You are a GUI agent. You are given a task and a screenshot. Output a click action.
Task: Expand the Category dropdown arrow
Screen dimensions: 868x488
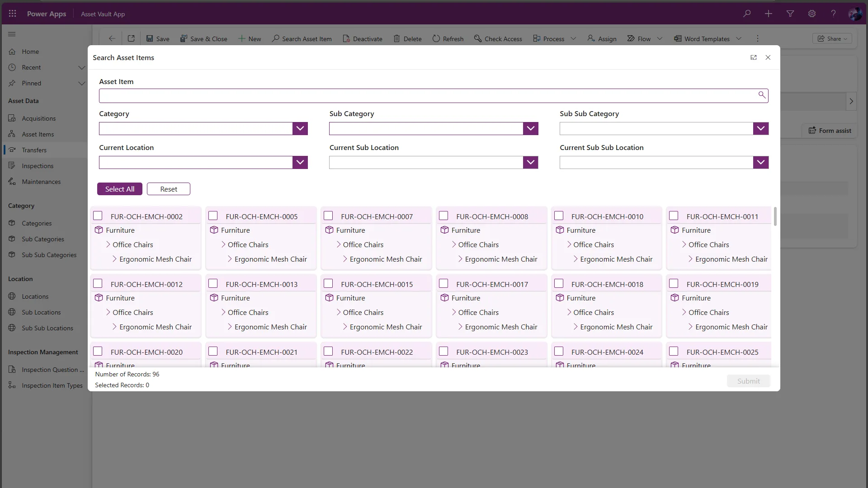pyautogui.click(x=300, y=129)
